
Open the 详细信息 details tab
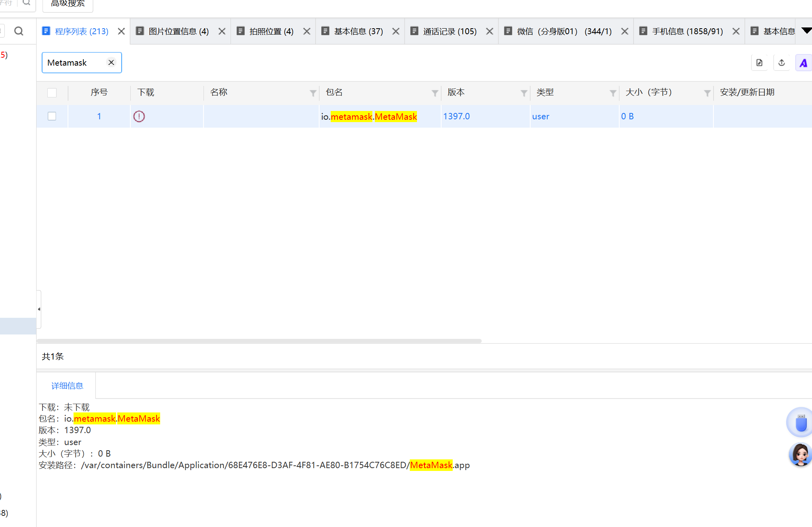click(x=67, y=386)
